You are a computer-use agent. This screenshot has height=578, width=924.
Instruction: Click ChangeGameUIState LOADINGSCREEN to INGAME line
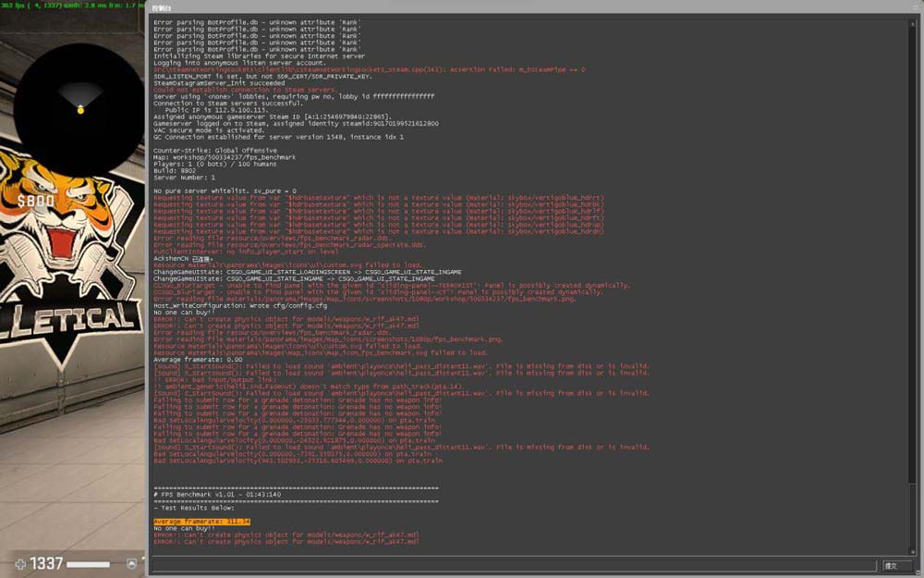(308, 273)
